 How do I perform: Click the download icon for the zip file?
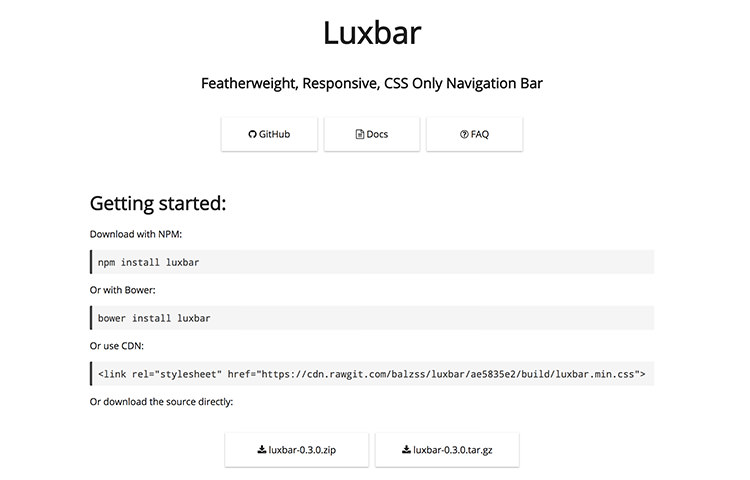click(x=262, y=449)
